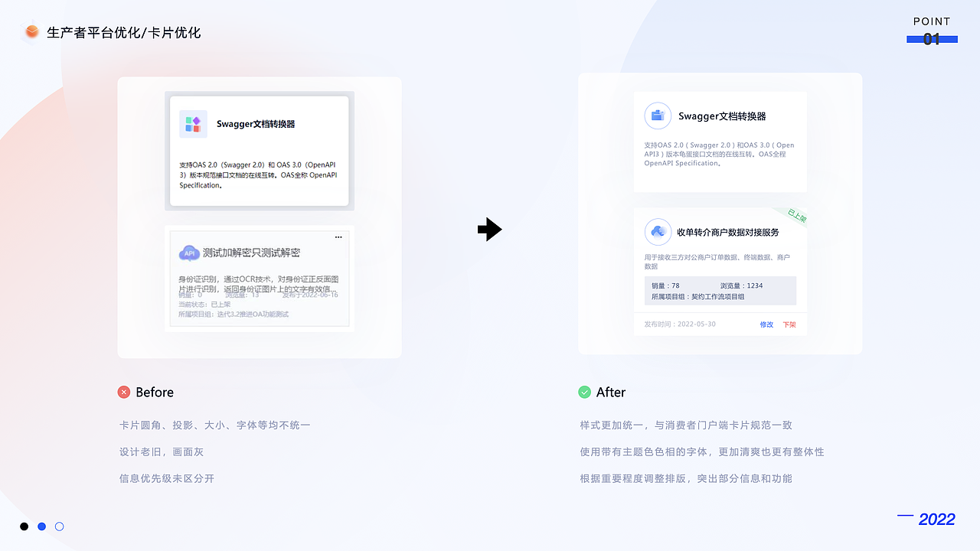Click the 所属项目组：契约工作流项目组 text

(x=697, y=296)
